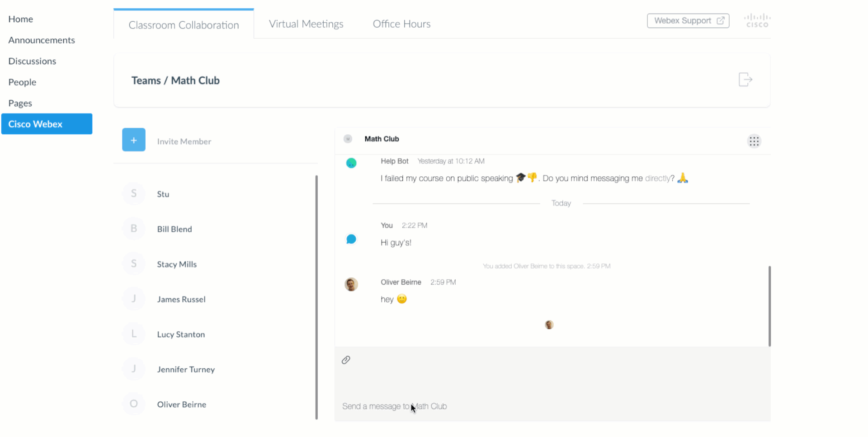
Task: Click the Oliver Beirne sender name in chat
Action: 401,282
